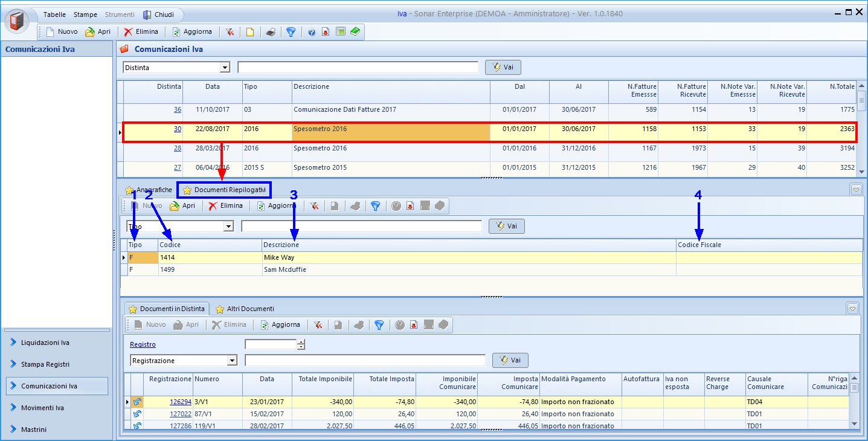868x441 pixels.
Task: Expand the Registrazione combo box
Action: [232, 361]
